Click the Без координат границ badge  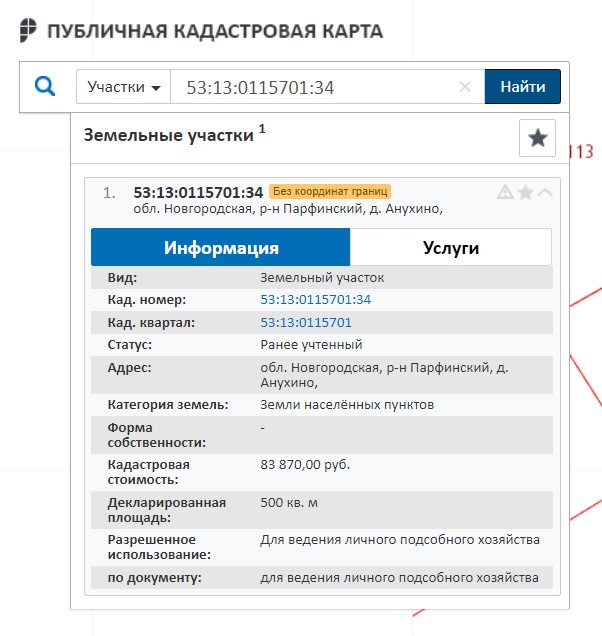pyautogui.click(x=330, y=191)
